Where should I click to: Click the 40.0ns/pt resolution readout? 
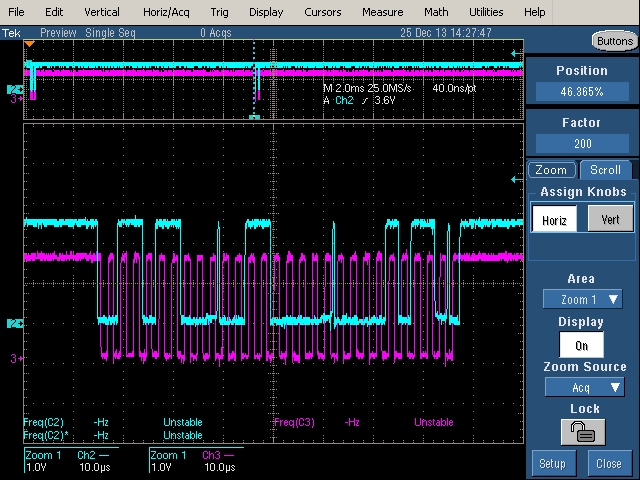click(454, 88)
